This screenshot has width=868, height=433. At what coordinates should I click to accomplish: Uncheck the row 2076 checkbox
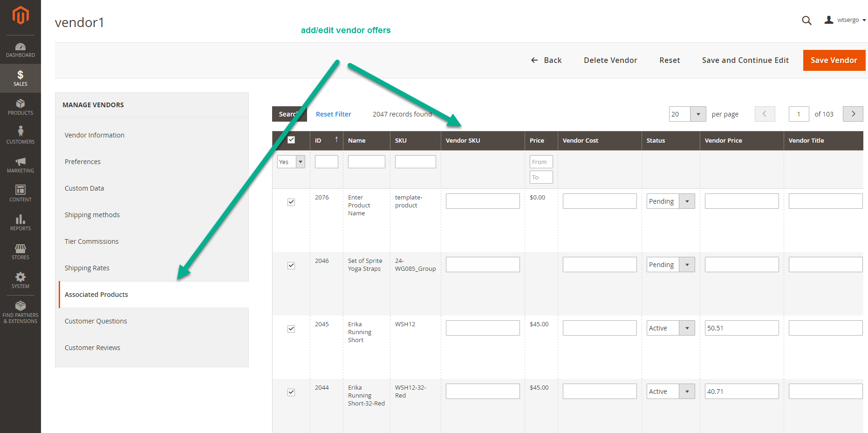[x=291, y=202]
